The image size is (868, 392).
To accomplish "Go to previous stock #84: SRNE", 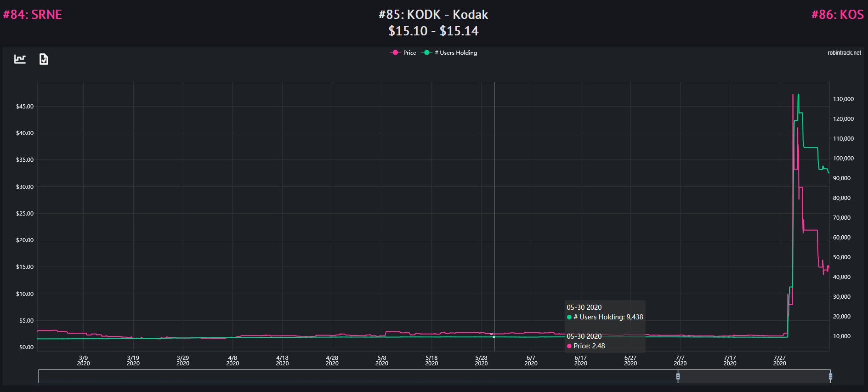I will pyautogui.click(x=33, y=15).
